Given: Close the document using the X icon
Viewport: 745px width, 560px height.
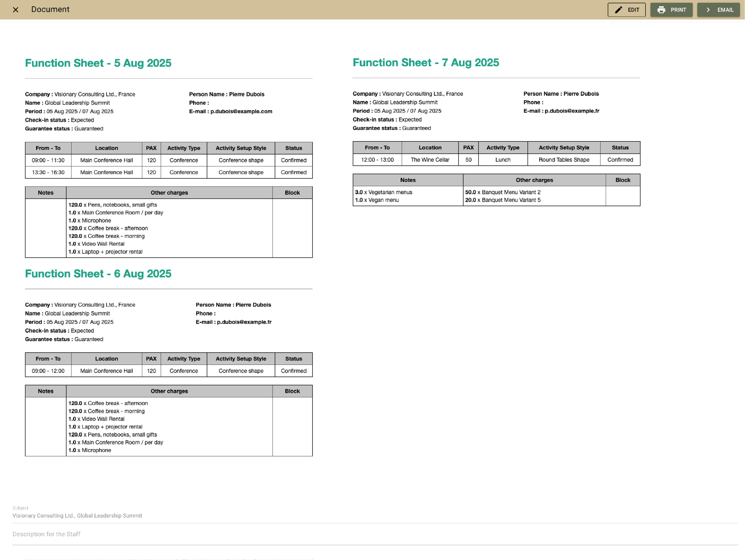Looking at the screenshot, I should [16, 9].
